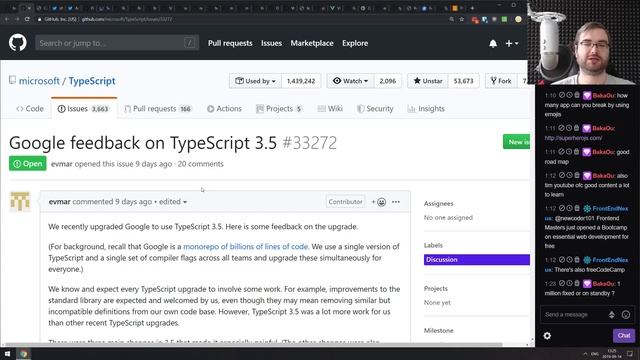Reload the page with the refresh icon
The height and width of the screenshot is (360, 640).
point(27,19)
